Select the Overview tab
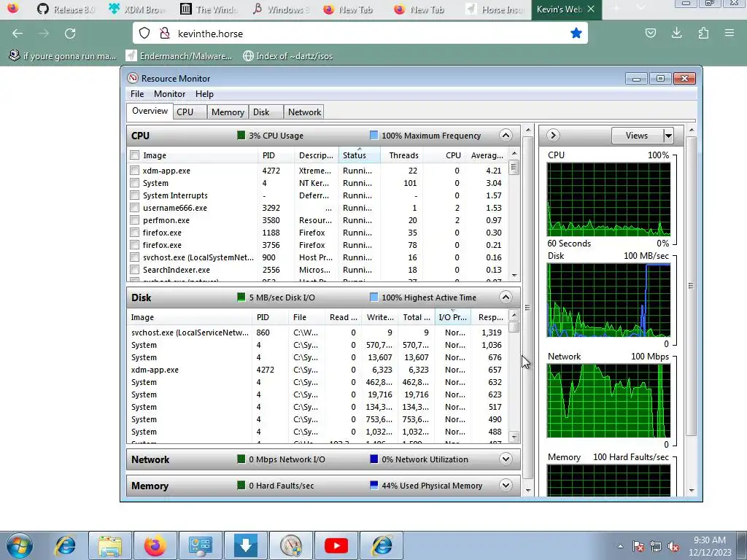Image resolution: width=747 pixels, height=560 pixels. tap(150, 111)
